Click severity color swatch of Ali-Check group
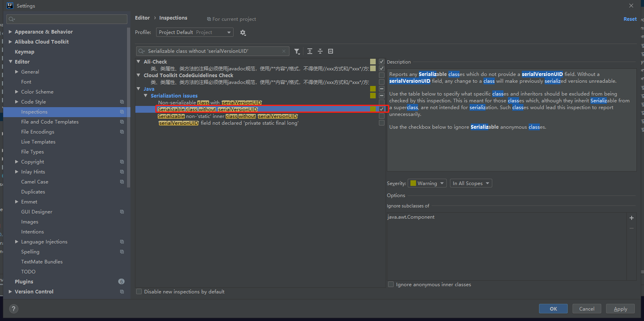Viewport: 644px width, 321px height. coord(373,62)
